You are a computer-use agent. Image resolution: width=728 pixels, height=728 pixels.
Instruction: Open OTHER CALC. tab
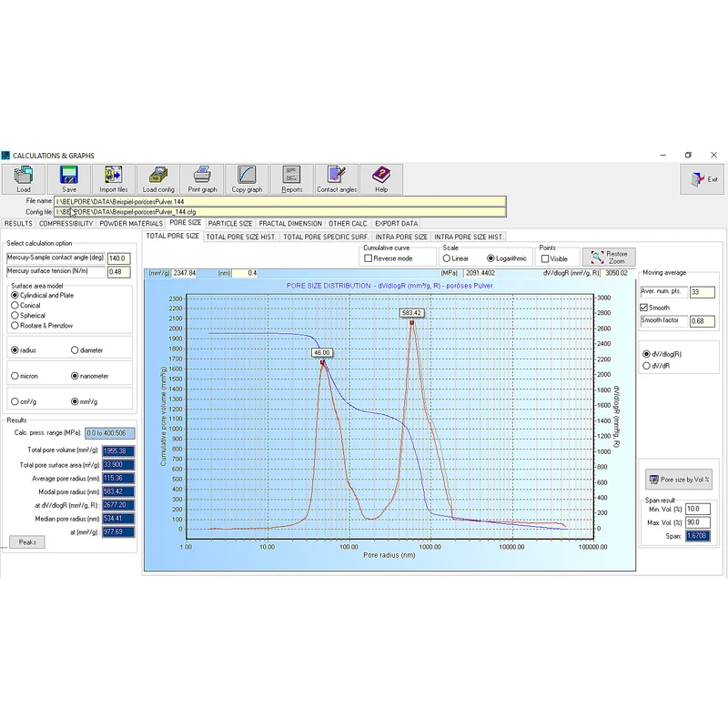pyautogui.click(x=349, y=224)
